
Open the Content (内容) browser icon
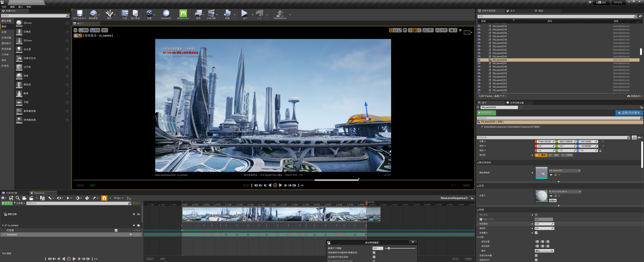coord(125,14)
